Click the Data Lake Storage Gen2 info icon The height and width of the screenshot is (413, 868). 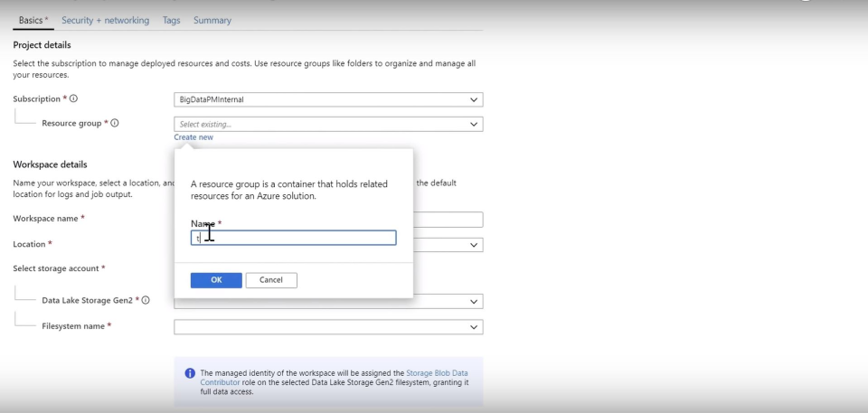coord(146,300)
